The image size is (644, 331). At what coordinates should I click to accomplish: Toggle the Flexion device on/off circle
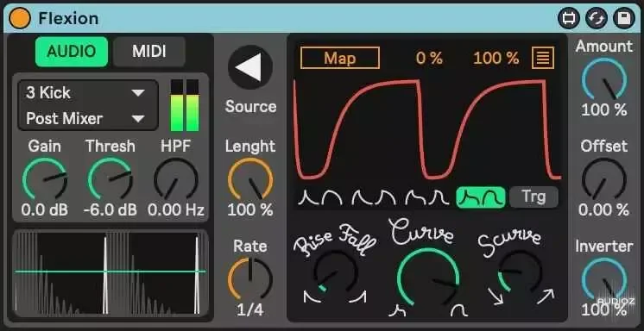click(20, 18)
